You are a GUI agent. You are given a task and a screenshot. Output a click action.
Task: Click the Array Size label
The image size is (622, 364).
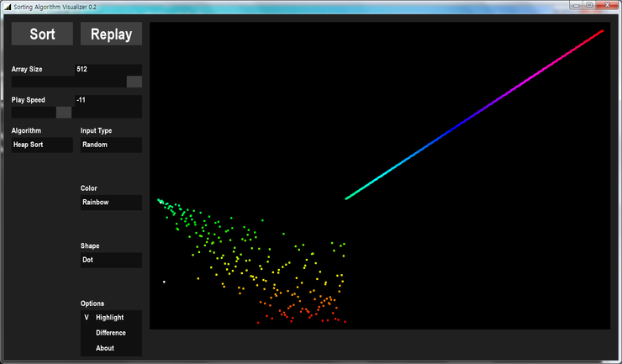tap(27, 69)
